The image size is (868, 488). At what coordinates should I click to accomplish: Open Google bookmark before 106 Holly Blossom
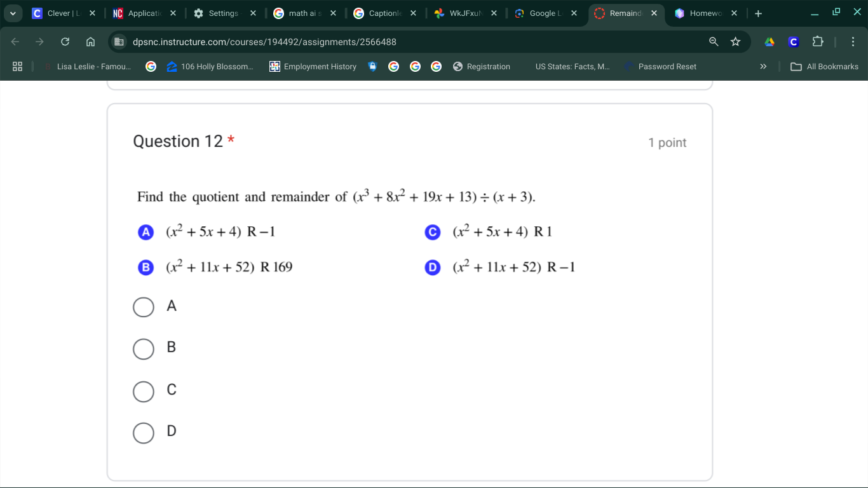click(151, 67)
